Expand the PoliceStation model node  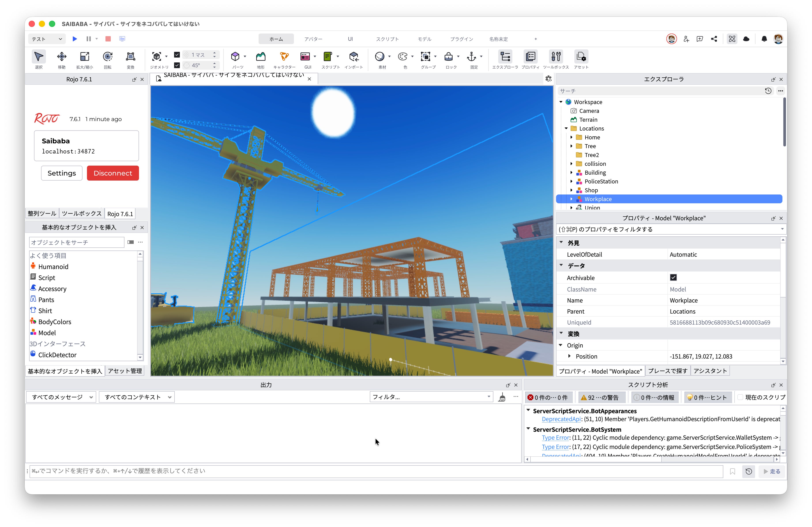click(x=571, y=181)
